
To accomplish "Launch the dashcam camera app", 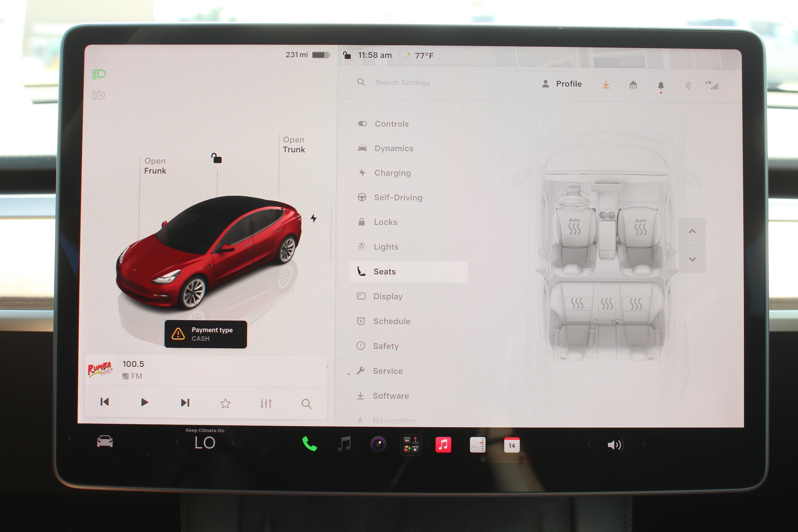I will [378, 444].
